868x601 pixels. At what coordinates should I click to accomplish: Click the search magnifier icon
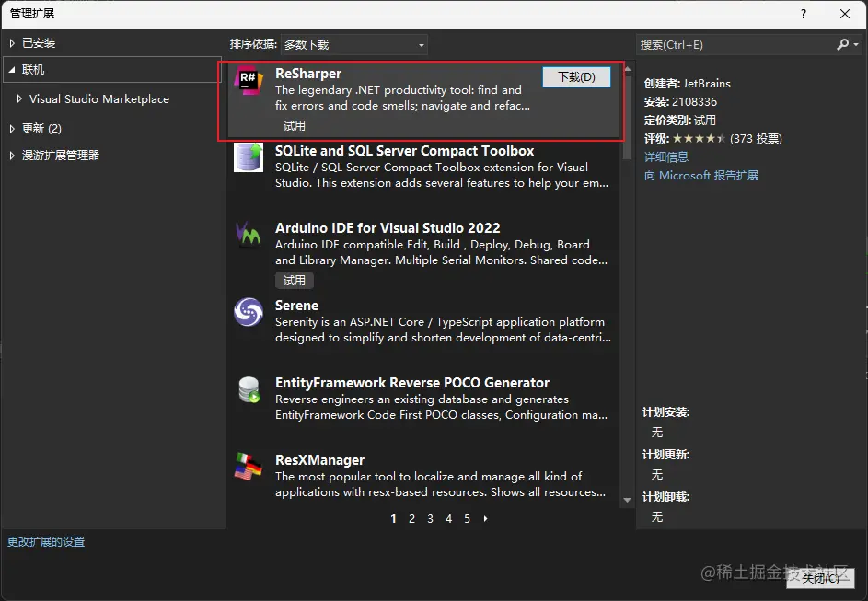point(842,44)
